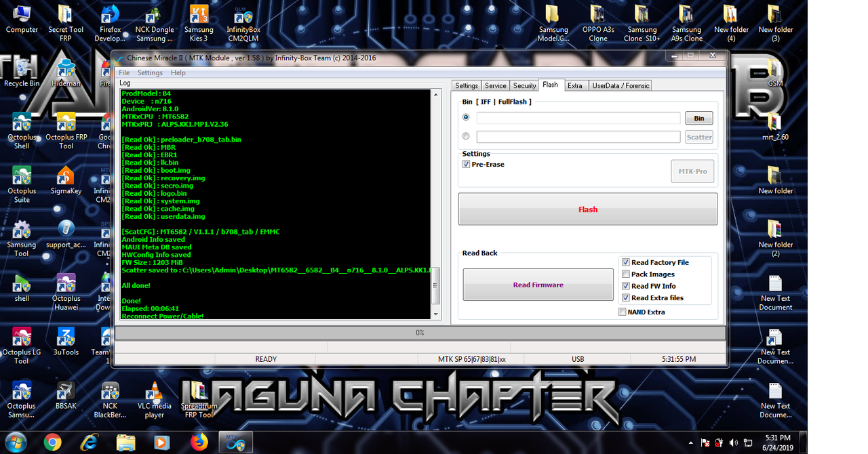Click the log panel vertical scrollbar
Viewport: 868px width, 454px height.
click(x=437, y=204)
